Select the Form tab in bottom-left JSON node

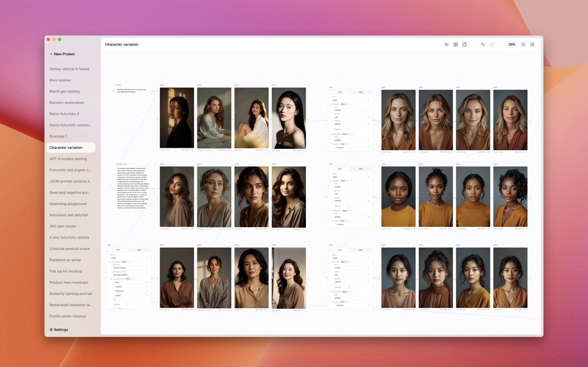(x=118, y=250)
